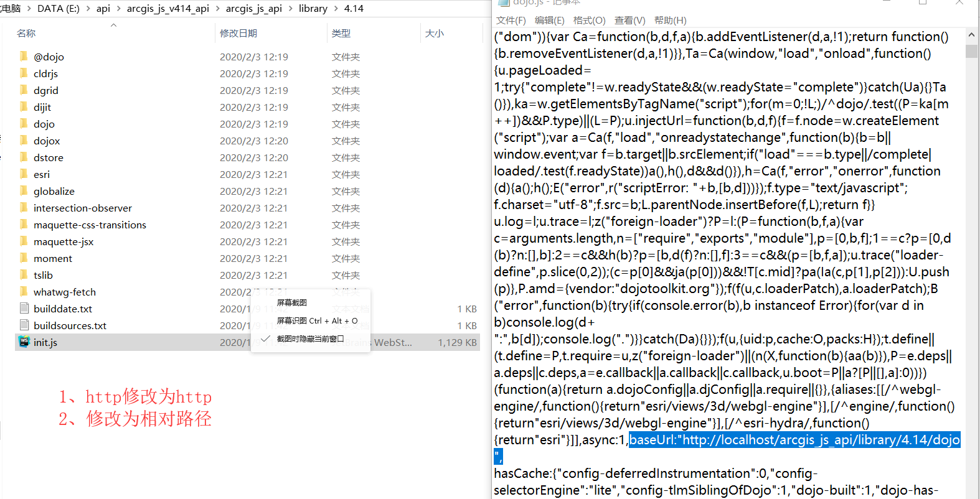Select the buildsources.txt file name
The height and width of the screenshot is (499, 980).
click(x=70, y=325)
